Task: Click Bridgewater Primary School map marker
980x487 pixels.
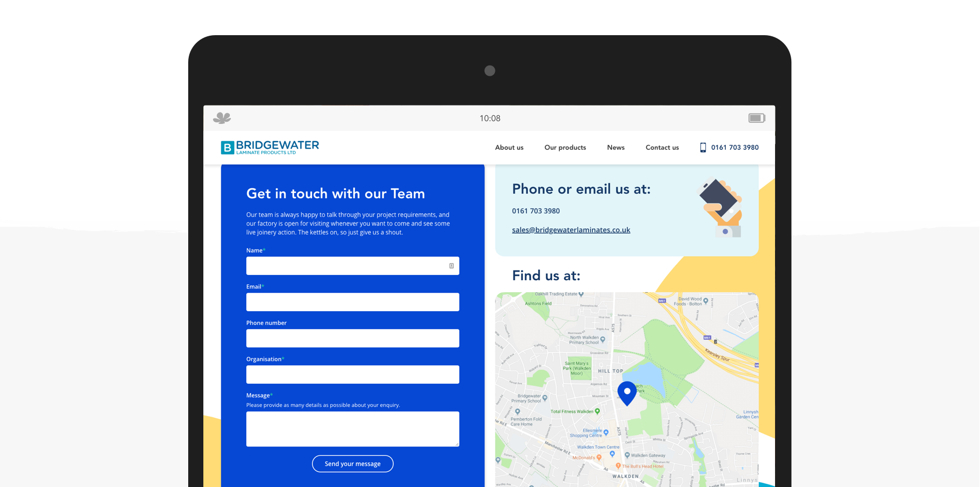Action: [x=545, y=398]
